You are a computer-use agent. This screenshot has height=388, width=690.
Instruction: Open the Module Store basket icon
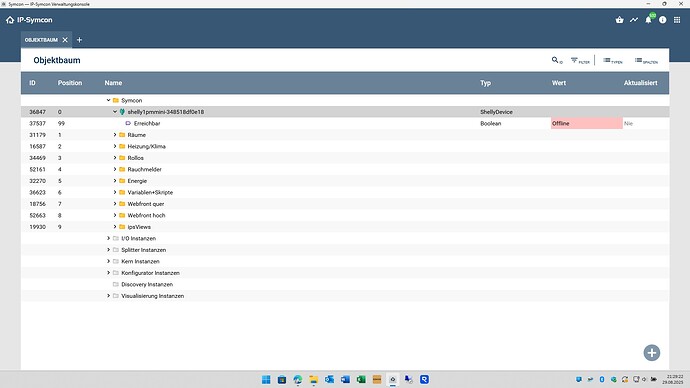tap(620, 20)
